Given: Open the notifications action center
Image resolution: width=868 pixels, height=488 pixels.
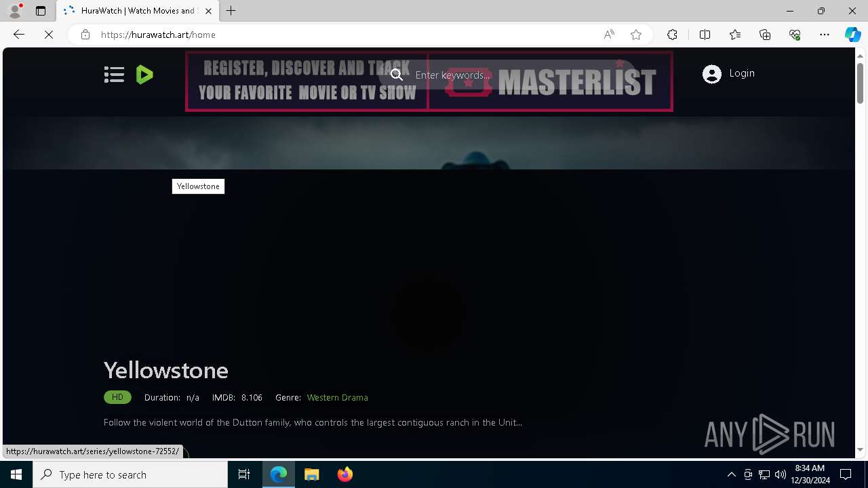Looking at the screenshot, I should 846,474.
